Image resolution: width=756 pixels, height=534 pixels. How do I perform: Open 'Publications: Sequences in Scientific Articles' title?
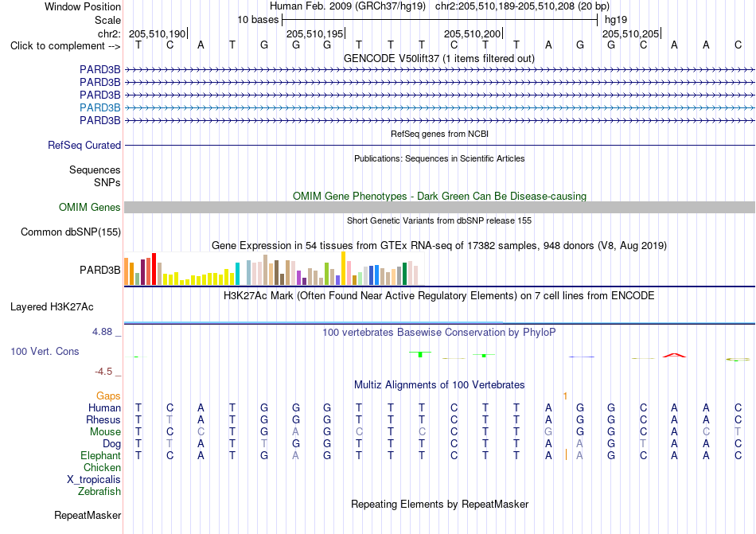coord(439,158)
